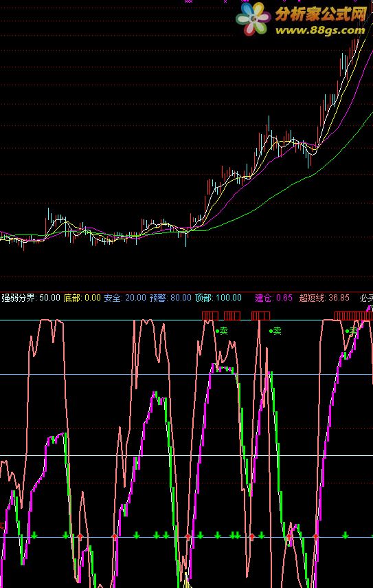Click the widest red top-signal block
The image size is (373, 588).
(x=354, y=316)
